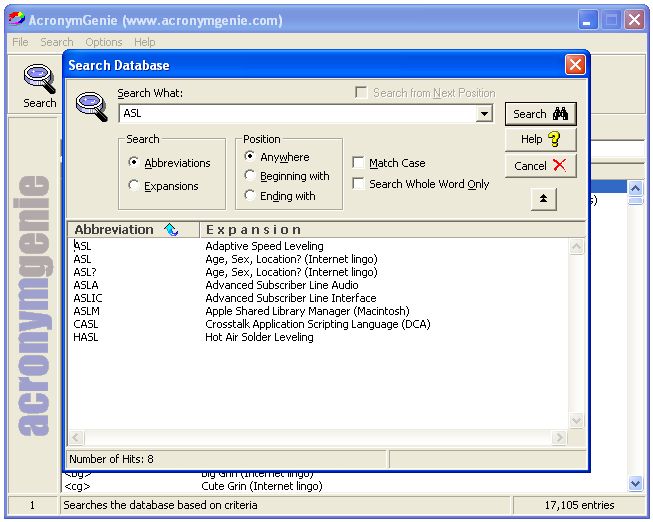Open the Search What dropdown arrow
Image resolution: width=653 pixels, height=522 pixels.
(484, 113)
